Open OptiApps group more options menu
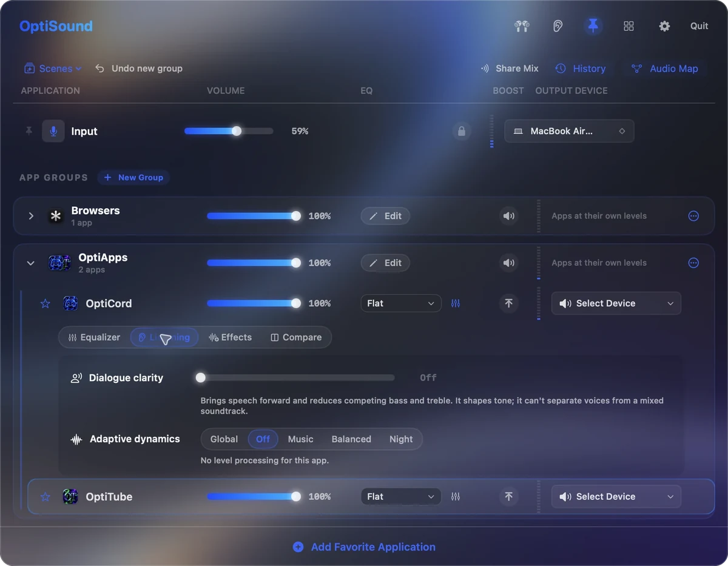The image size is (728, 566). click(x=693, y=263)
